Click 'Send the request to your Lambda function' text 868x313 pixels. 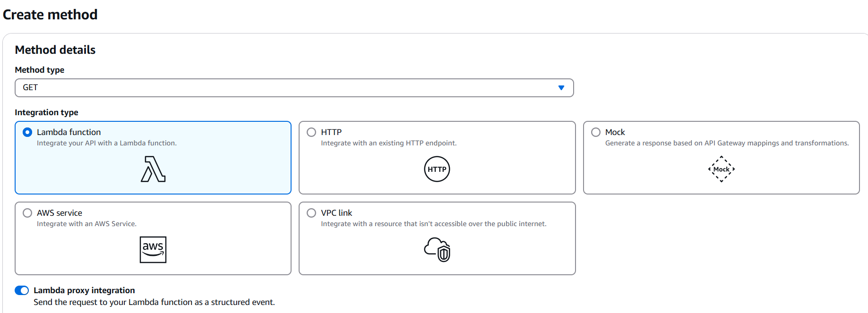154,302
